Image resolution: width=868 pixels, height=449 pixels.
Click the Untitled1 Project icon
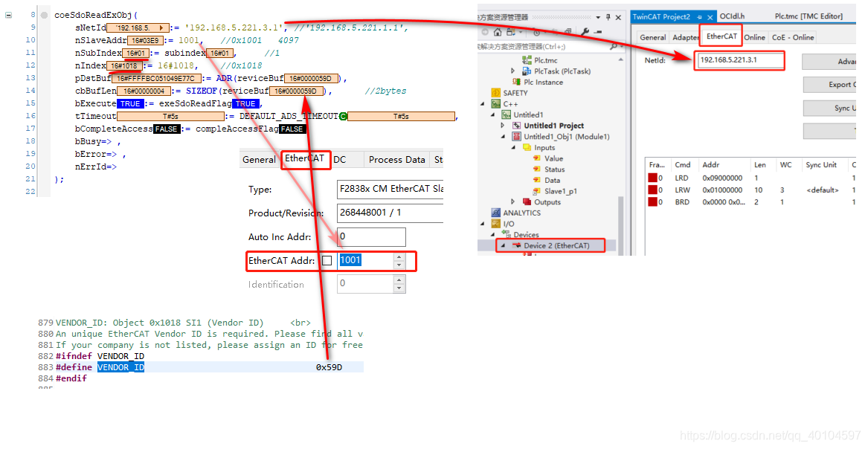pyautogui.click(x=516, y=126)
